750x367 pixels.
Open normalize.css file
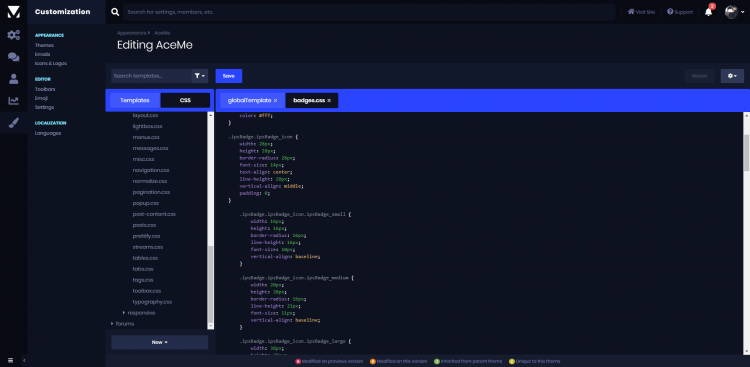click(x=150, y=181)
